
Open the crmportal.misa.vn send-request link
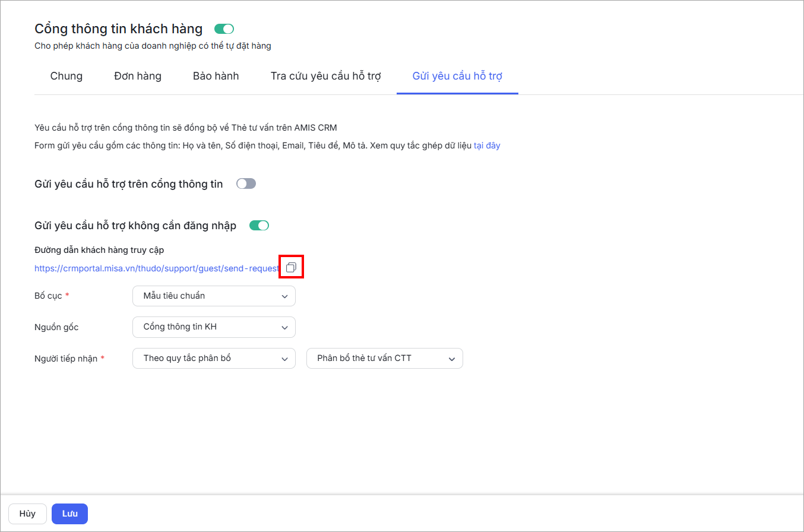(157, 268)
